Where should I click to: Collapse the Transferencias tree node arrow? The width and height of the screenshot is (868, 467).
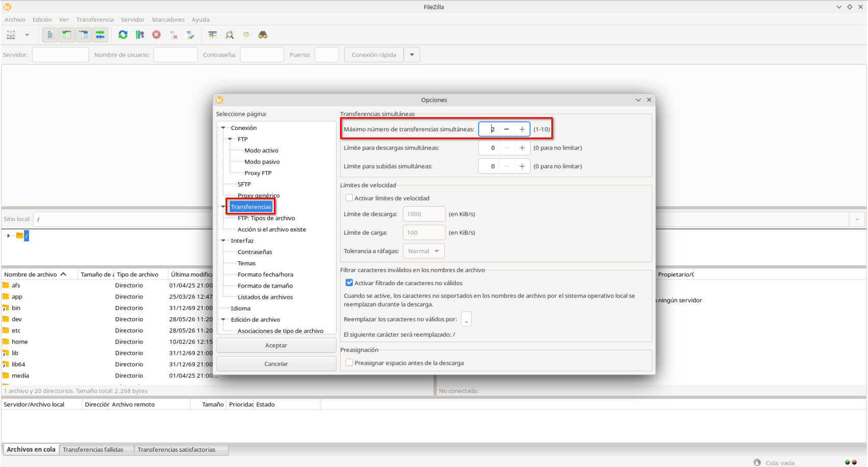coord(223,207)
